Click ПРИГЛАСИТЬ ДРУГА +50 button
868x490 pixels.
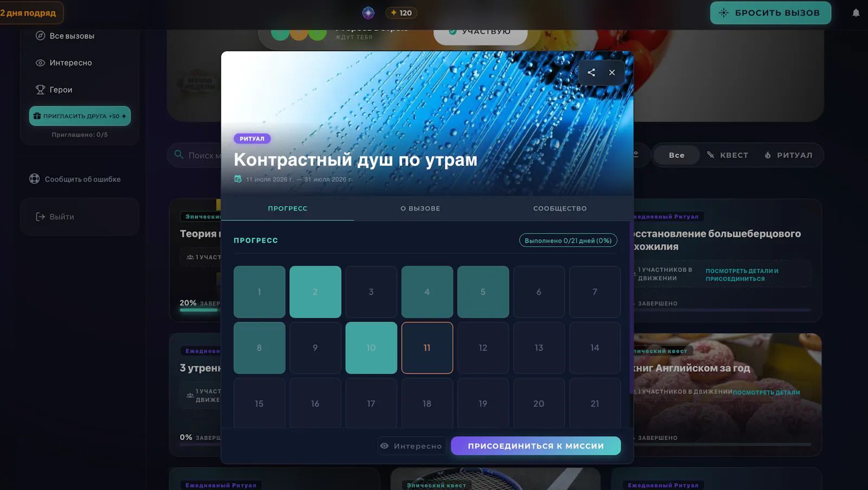tap(80, 116)
